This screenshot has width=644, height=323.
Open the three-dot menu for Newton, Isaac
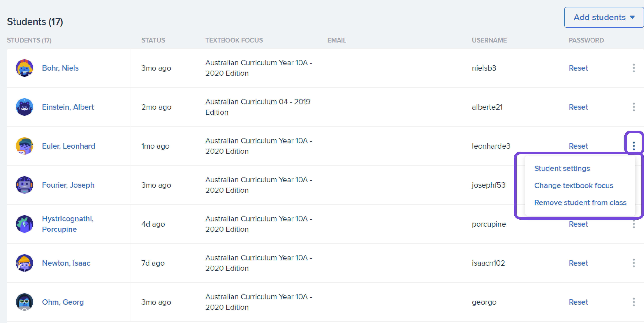[x=634, y=263]
